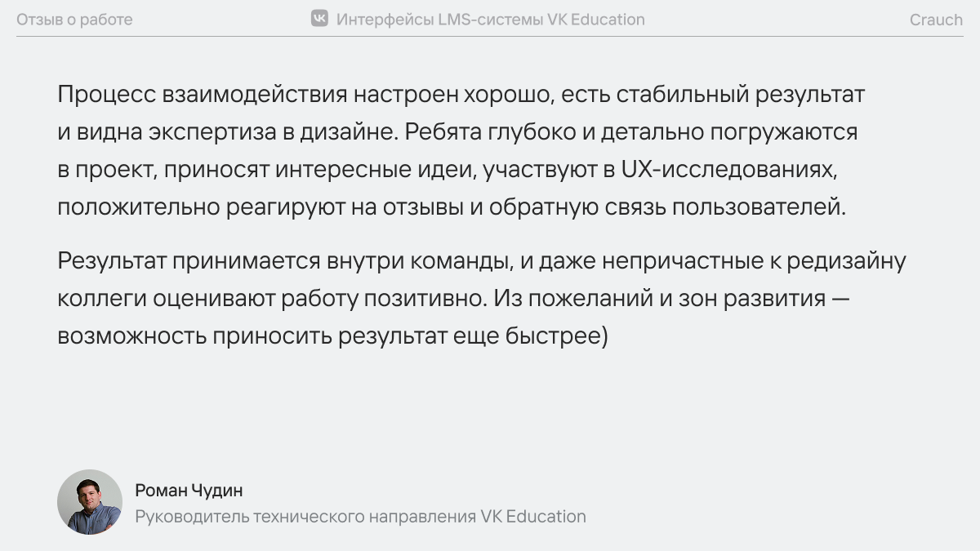Click the Crauch label in top corner
Image resolution: width=980 pixels, height=551 pixels.
point(937,20)
